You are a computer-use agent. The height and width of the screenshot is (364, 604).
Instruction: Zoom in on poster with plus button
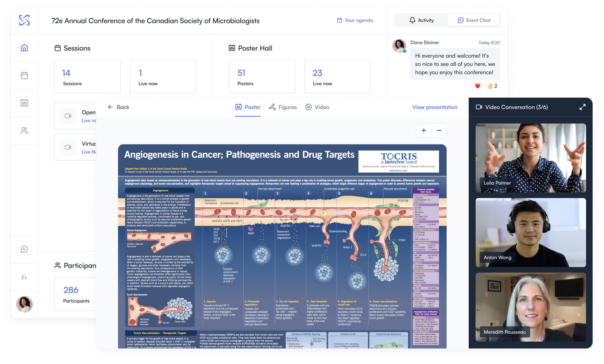coord(424,130)
